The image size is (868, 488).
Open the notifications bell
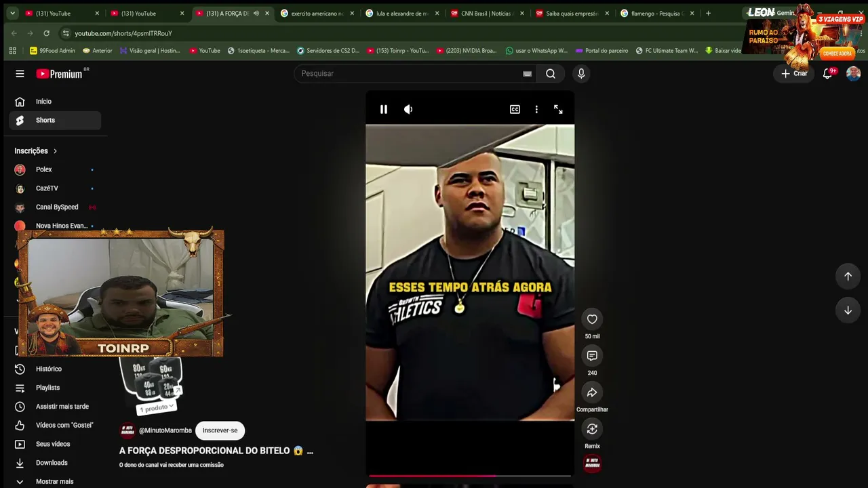tap(828, 74)
